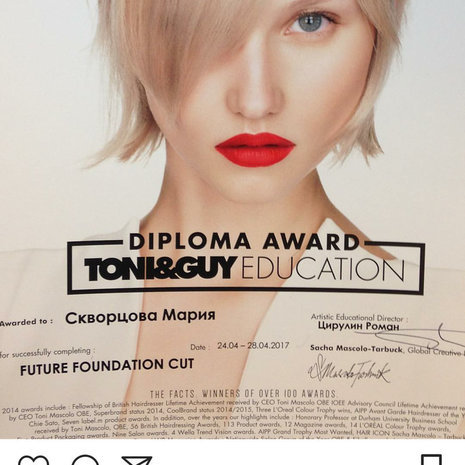Tap the name Скворцова Мария
465x465 pixels.
click(x=140, y=316)
